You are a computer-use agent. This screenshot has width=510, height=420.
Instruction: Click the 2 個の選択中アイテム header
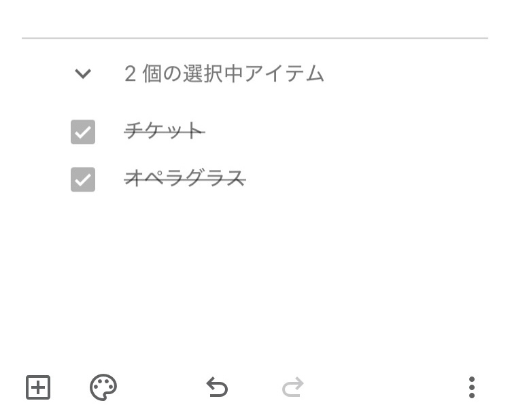click(x=224, y=73)
